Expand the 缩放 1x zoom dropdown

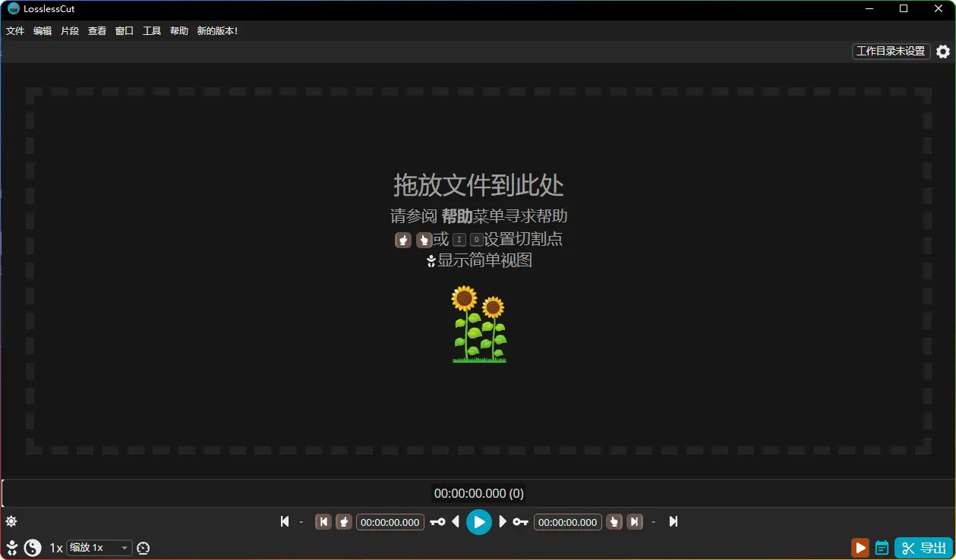click(x=99, y=548)
